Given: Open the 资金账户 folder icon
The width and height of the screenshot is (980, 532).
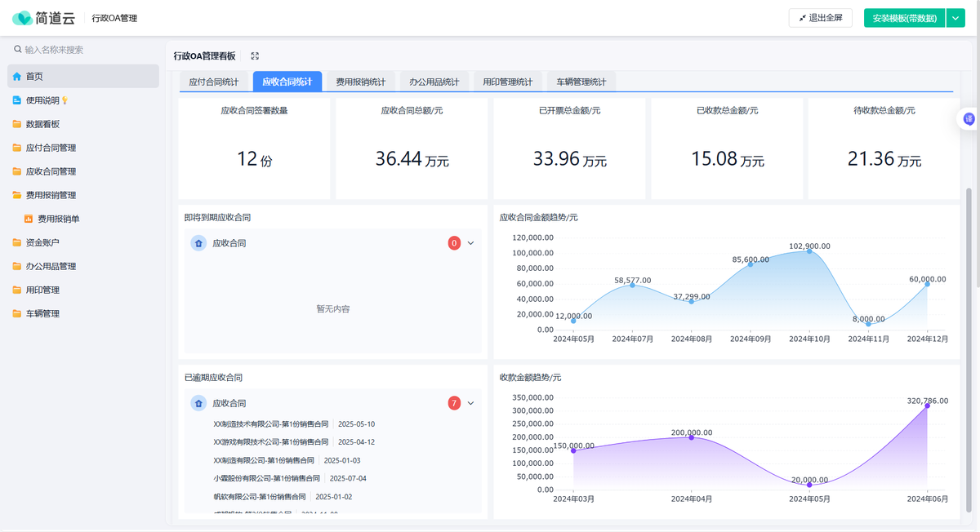Looking at the screenshot, I should [16, 242].
